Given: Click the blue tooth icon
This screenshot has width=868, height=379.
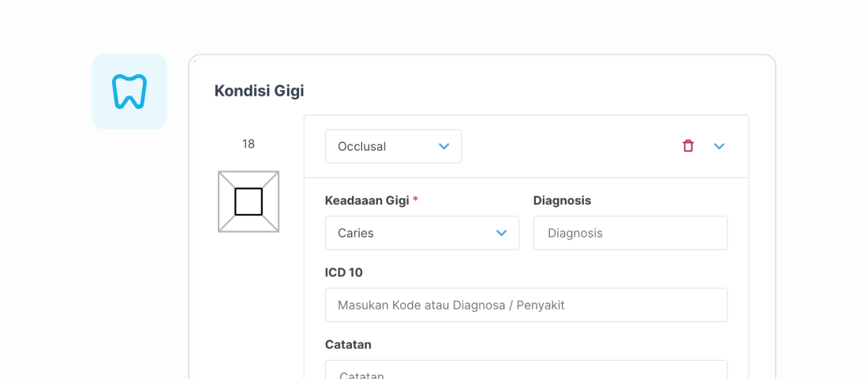Looking at the screenshot, I should tap(129, 92).
